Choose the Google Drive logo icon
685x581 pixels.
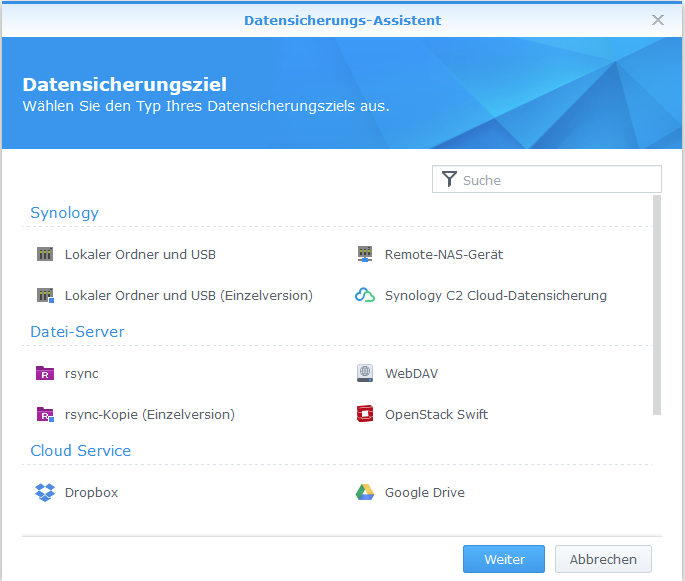[x=365, y=492]
